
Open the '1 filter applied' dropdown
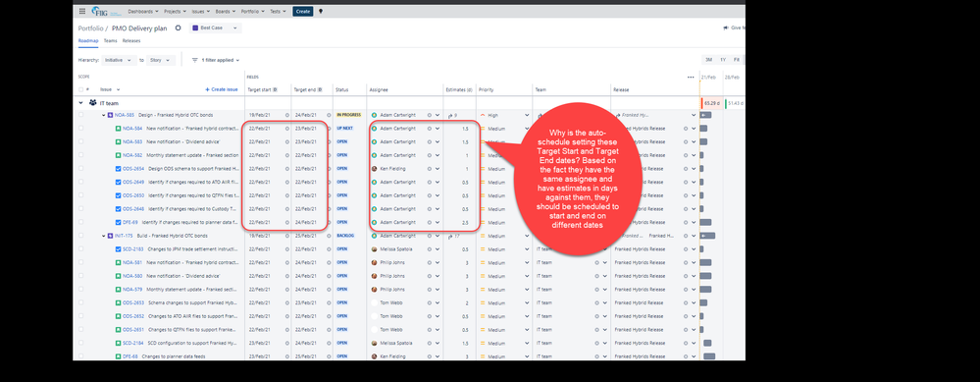(x=216, y=60)
